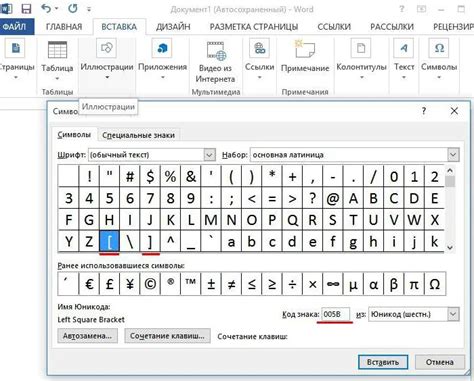Select the recently used ± plus-minus symbol
The width and height of the screenshot is (474, 381).
pyautogui.click(x=211, y=284)
